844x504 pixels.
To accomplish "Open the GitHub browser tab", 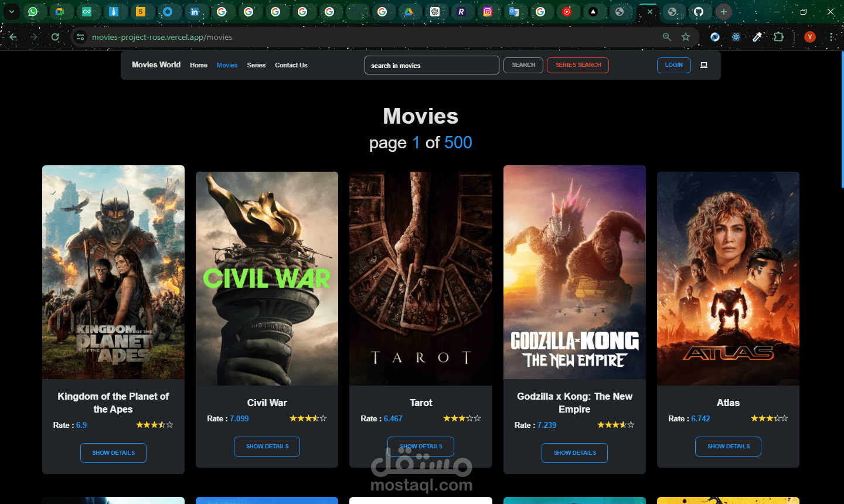I will 698,11.
